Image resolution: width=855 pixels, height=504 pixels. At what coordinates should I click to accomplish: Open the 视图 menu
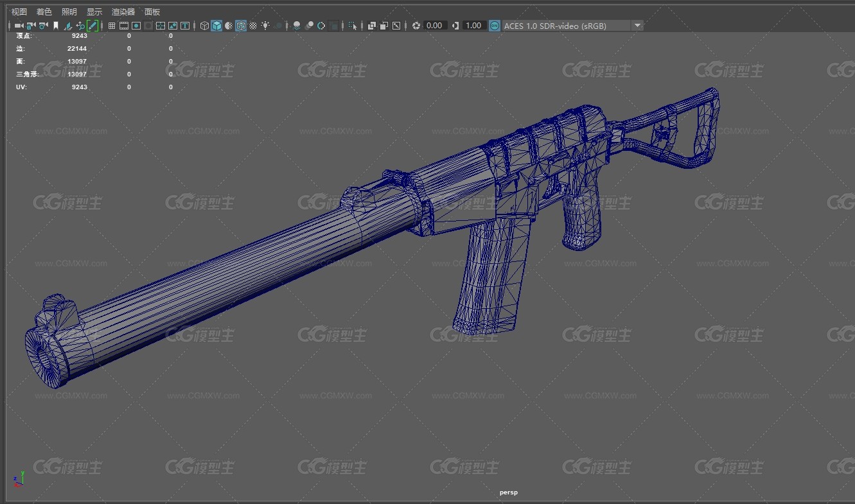[x=19, y=12]
